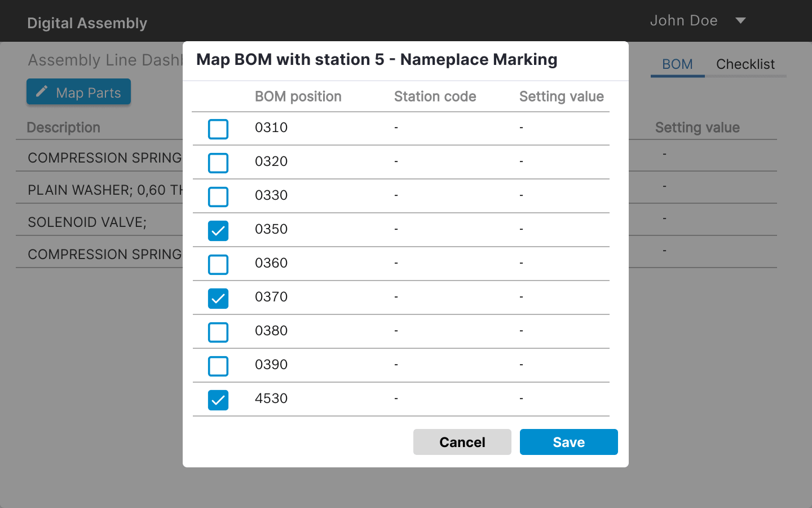Click the pencil icon on Map Parts
812x508 pixels.
coord(42,91)
